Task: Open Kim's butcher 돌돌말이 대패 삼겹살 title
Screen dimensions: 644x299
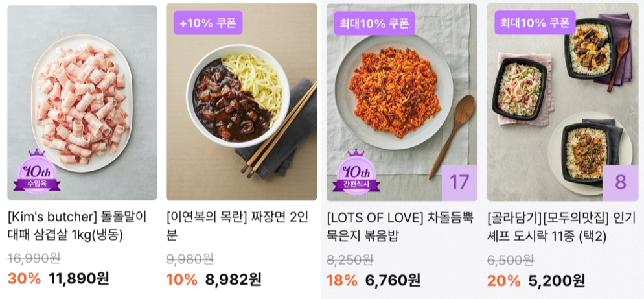Action: [78, 226]
